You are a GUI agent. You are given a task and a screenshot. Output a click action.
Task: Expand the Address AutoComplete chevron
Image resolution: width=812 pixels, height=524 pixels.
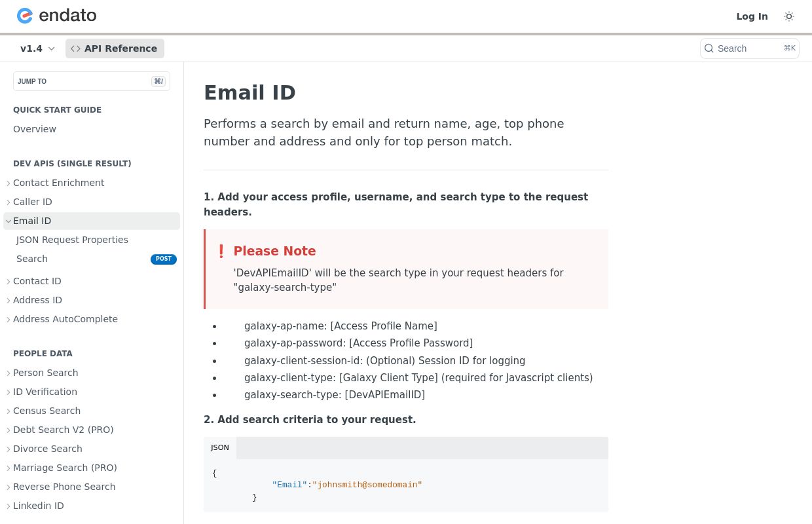[9, 320]
